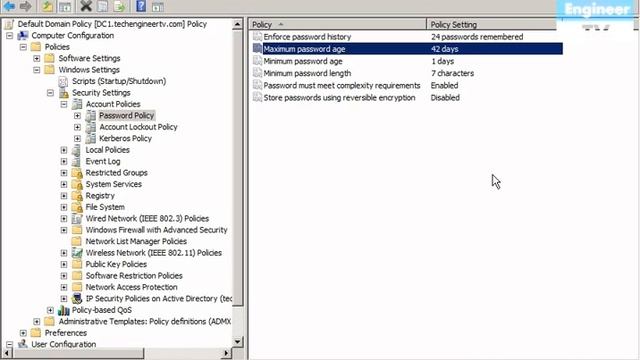Image resolution: width=640 pixels, height=360 pixels.
Task: Expand the Preferences node
Action: coord(23,333)
